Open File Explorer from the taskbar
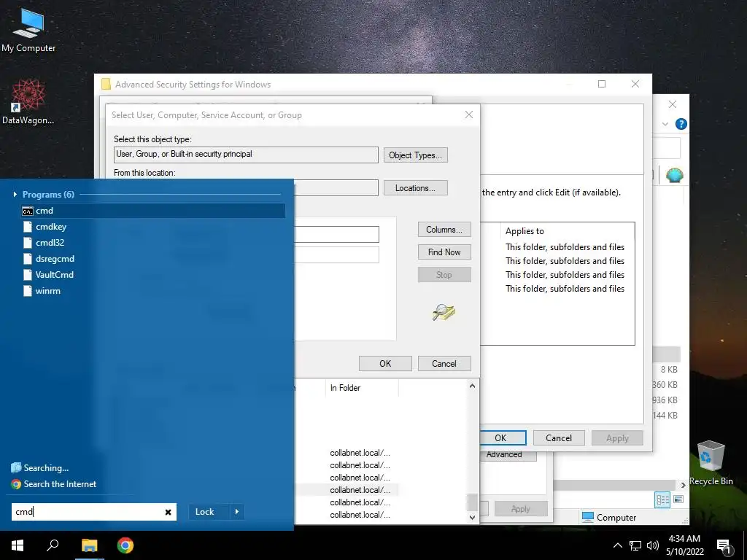 click(x=89, y=545)
